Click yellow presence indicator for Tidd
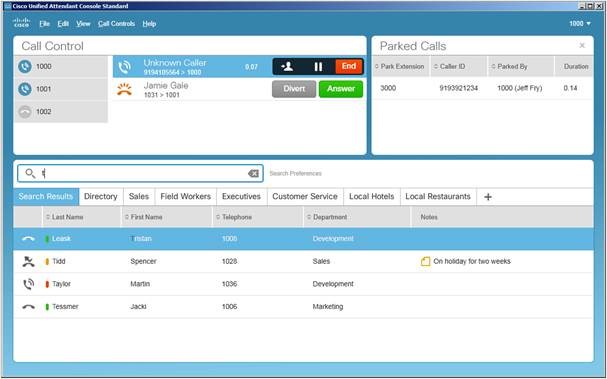The width and height of the screenshot is (607, 379). click(47, 261)
